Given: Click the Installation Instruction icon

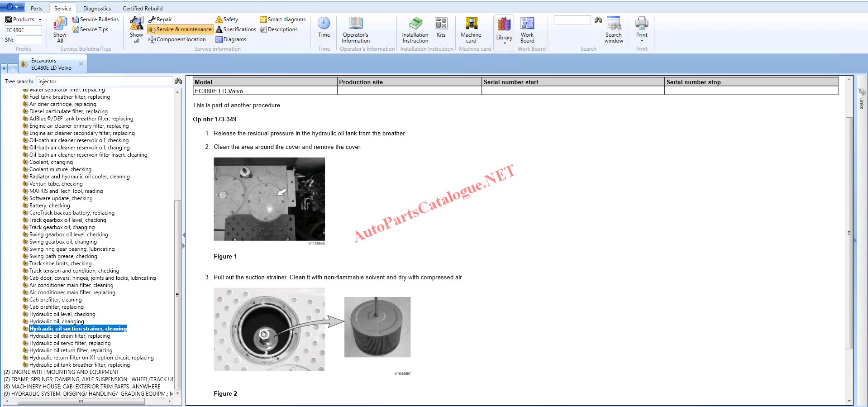Looking at the screenshot, I should (x=415, y=24).
